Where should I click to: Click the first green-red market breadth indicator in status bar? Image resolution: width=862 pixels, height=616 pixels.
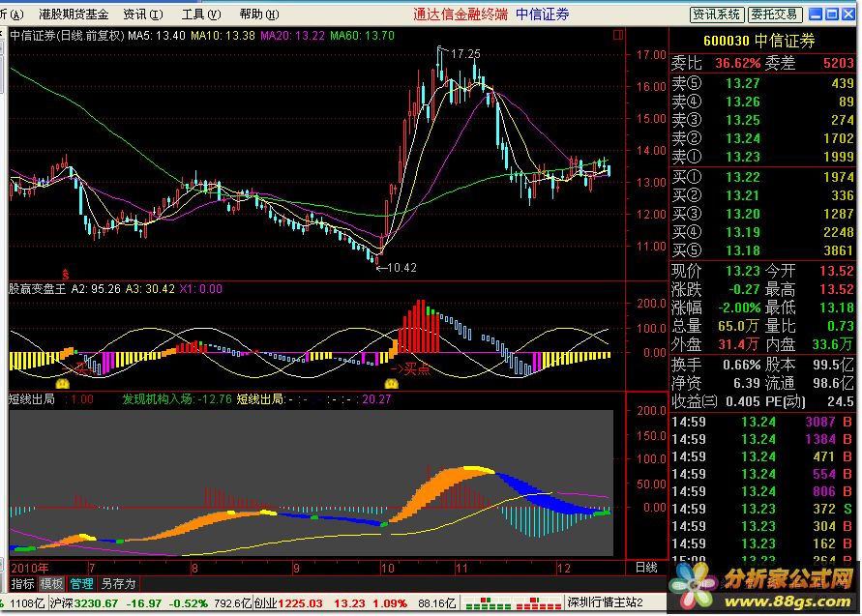pyautogui.click(x=488, y=603)
